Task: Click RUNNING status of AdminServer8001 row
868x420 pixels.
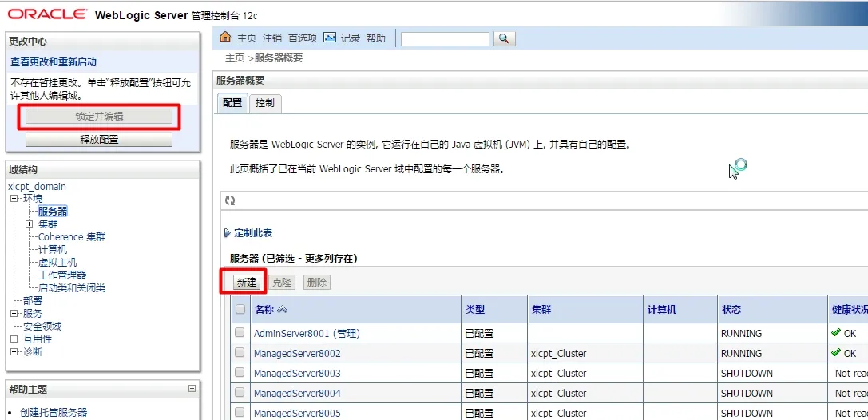Action: coord(741,333)
